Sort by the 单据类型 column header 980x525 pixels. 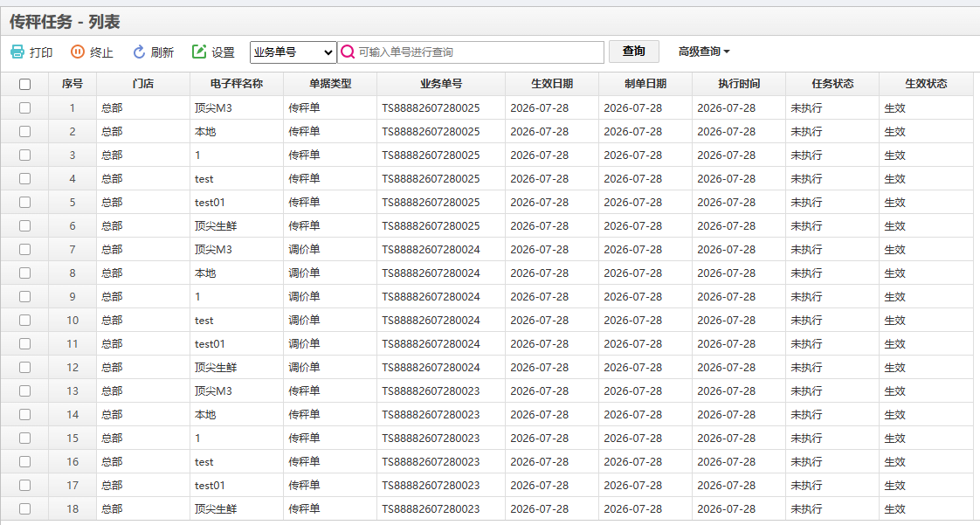[330, 84]
